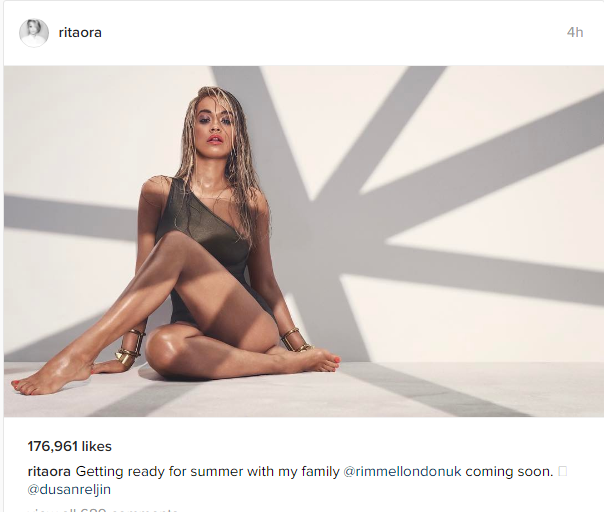Click the woman's face in the photo
Image resolution: width=604 pixels, height=512 pixels.
point(214,125)
